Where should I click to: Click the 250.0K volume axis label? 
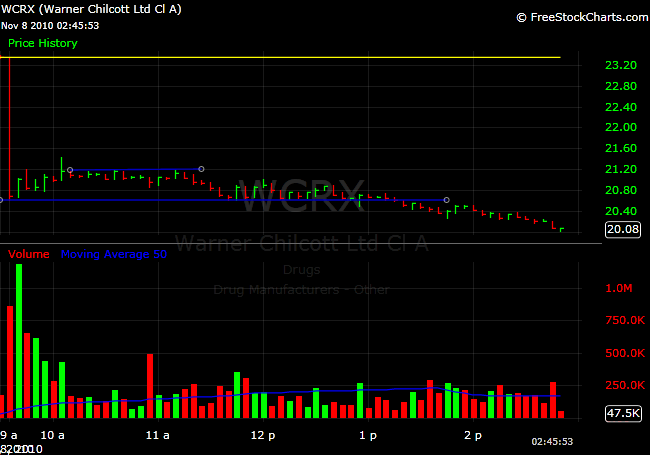(625, 385)
